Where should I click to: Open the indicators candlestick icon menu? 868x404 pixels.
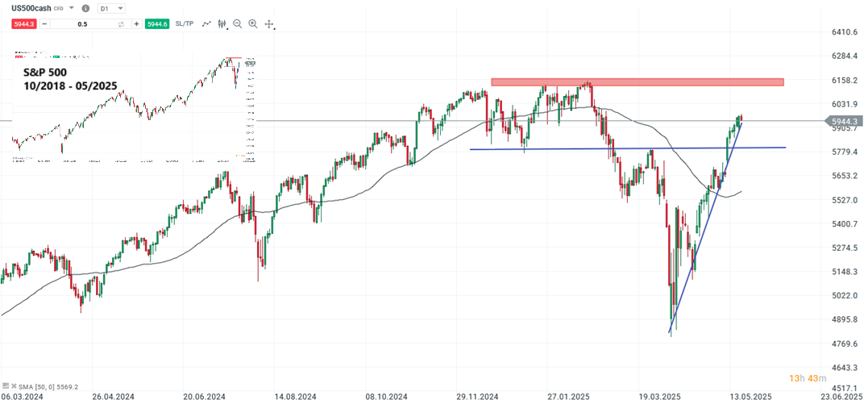222,24
